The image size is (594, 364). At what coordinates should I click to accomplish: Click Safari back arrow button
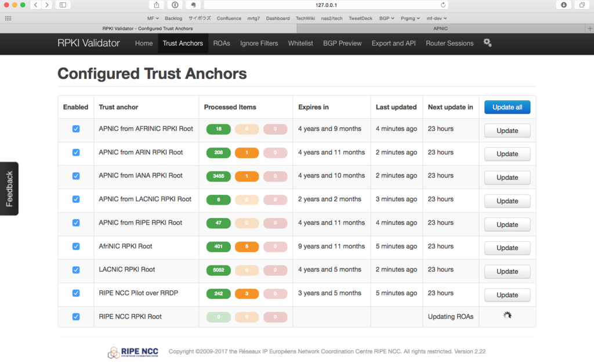pos(35,5)
